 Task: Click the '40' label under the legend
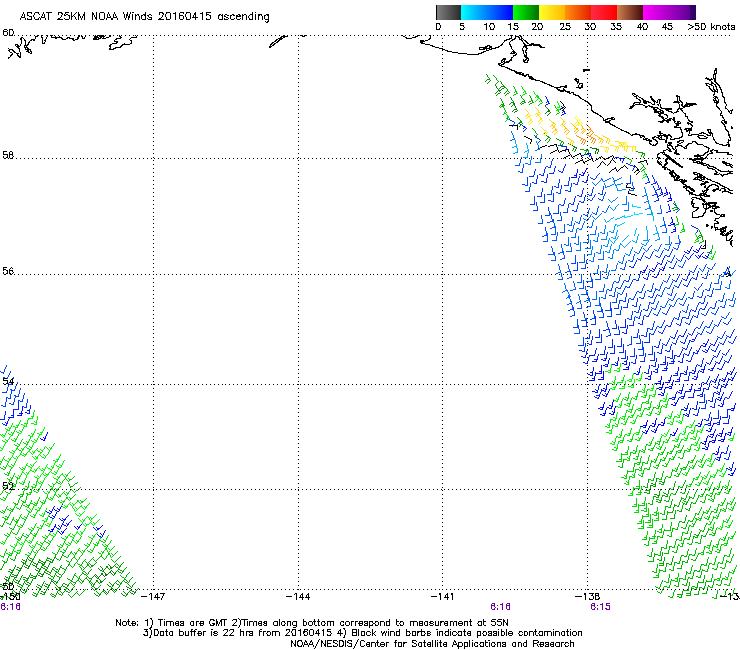(x=642, y=27)
